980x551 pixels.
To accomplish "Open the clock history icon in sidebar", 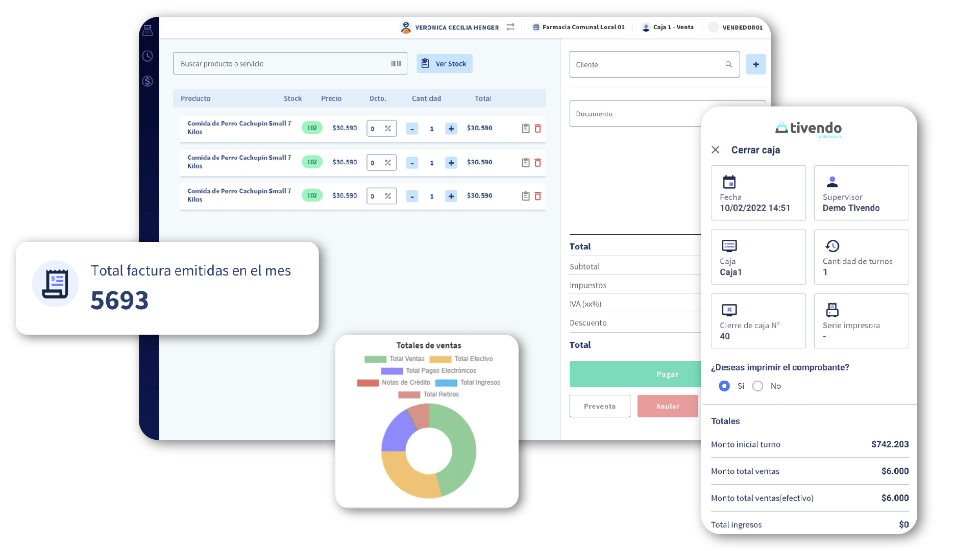I will coord(148,56).
